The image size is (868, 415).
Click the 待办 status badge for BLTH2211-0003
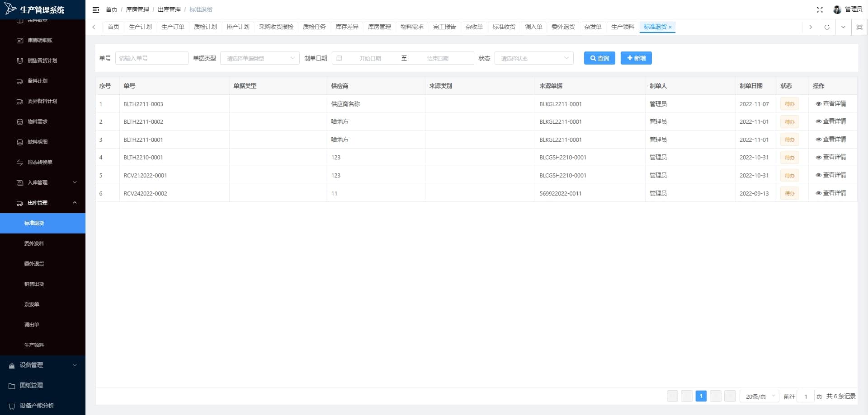tap(790, 104)
